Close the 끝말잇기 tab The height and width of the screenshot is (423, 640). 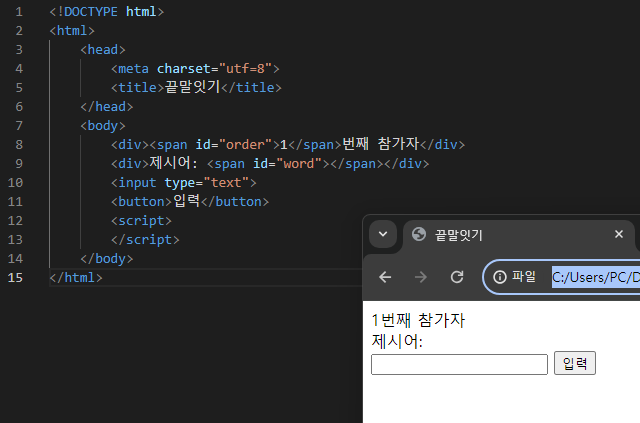(x=619, y=234)
